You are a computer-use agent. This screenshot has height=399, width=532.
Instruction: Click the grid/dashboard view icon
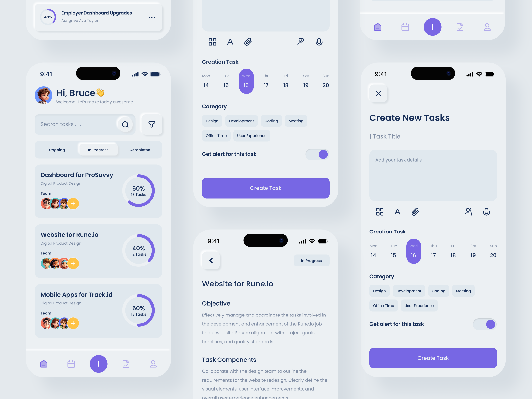(x=212, y=41)
